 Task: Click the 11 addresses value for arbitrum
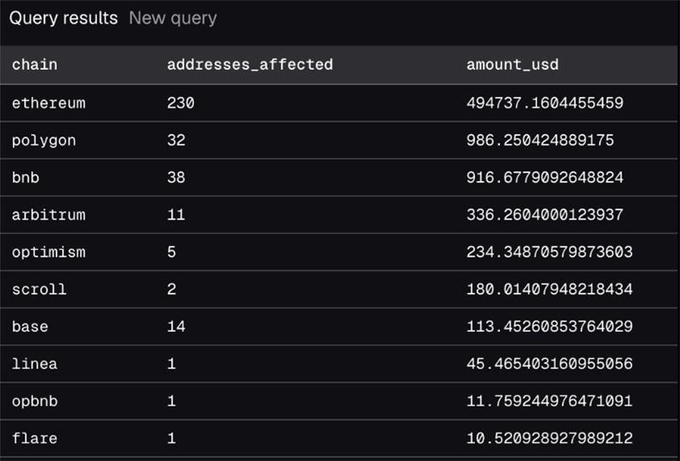click(x=176, y=215)
